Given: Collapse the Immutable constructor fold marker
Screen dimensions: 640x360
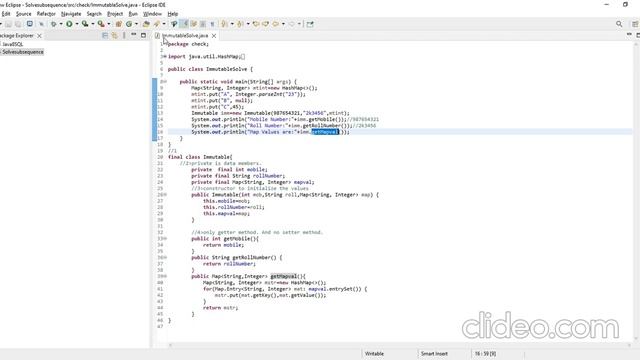Looking at the screenshot, I should (165, 195).
